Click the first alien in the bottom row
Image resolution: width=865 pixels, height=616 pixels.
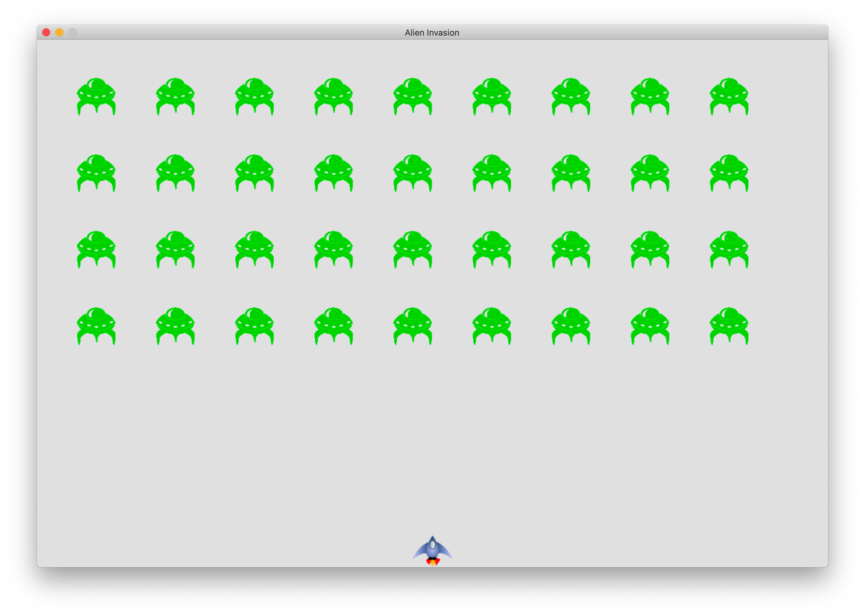click(96, 326)
